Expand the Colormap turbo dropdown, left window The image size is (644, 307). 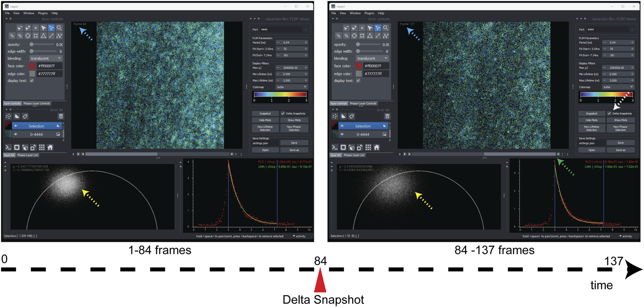tap(292, 87)
